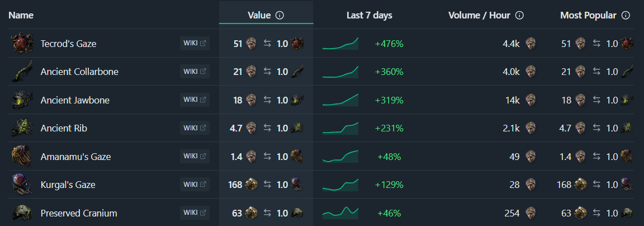Click the Ancient Jawbone item icon
The width and height of the screenshot is (644, 226).
[22, 100]
